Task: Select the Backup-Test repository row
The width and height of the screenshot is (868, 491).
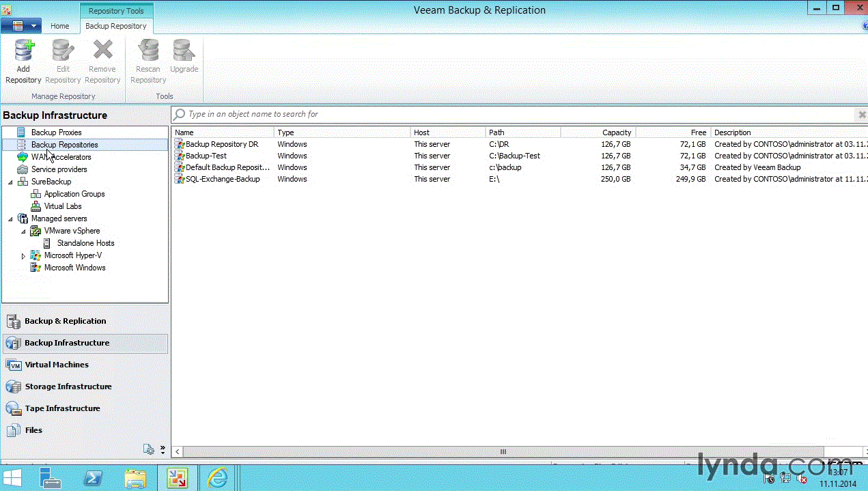Action: 520,156
